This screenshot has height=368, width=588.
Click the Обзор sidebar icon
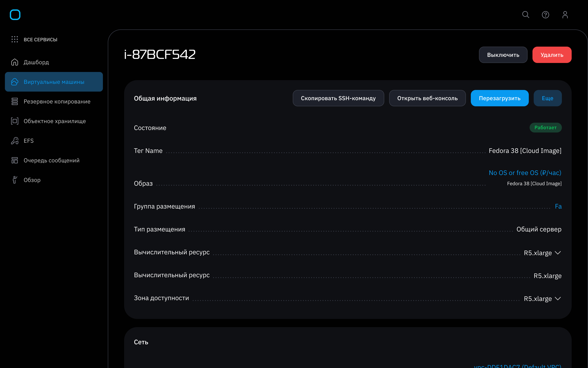(x=14, y=180)
